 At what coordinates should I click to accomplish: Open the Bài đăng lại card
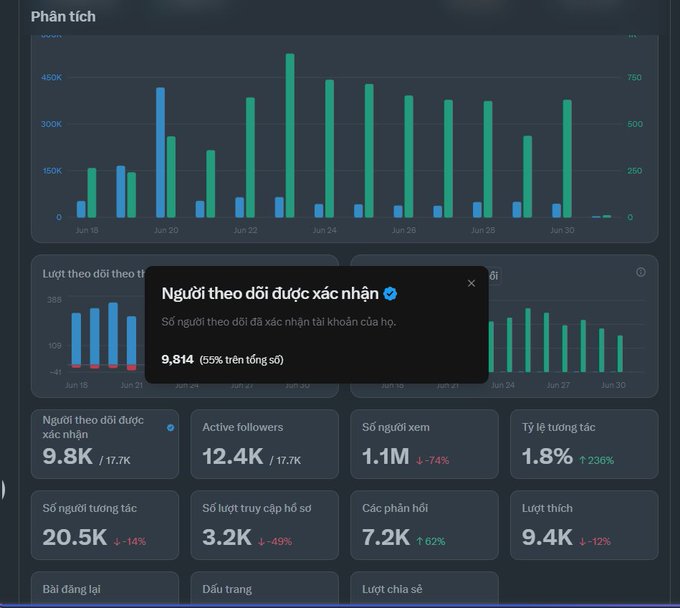tap(105, 588)
